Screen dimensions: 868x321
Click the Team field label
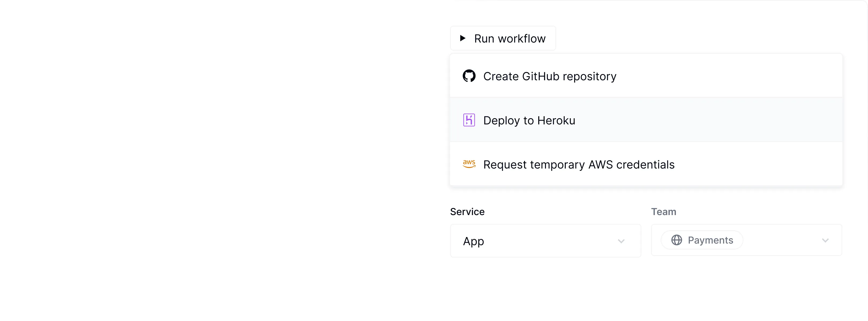pos(663,212)
